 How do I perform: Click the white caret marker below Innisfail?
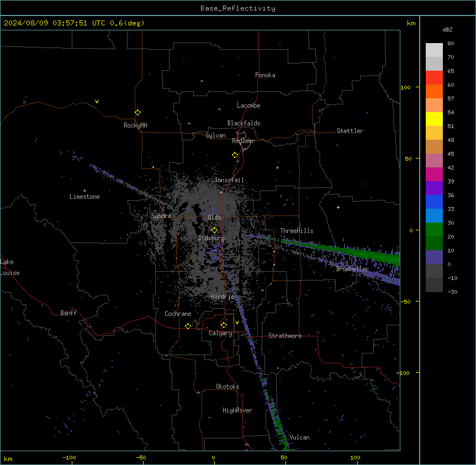221,192
